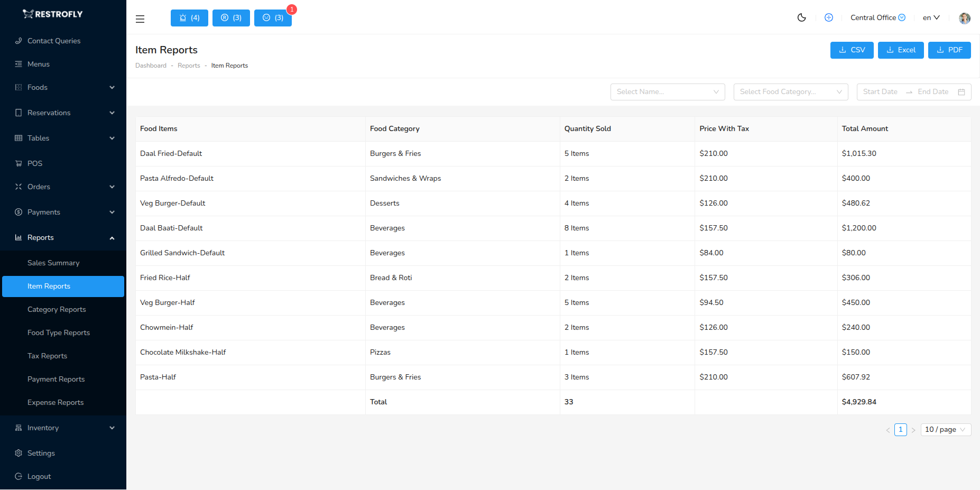This screenshot has height=490, width=980.
Task: Click the calendar icon in date range
Action: click(961, 92)
